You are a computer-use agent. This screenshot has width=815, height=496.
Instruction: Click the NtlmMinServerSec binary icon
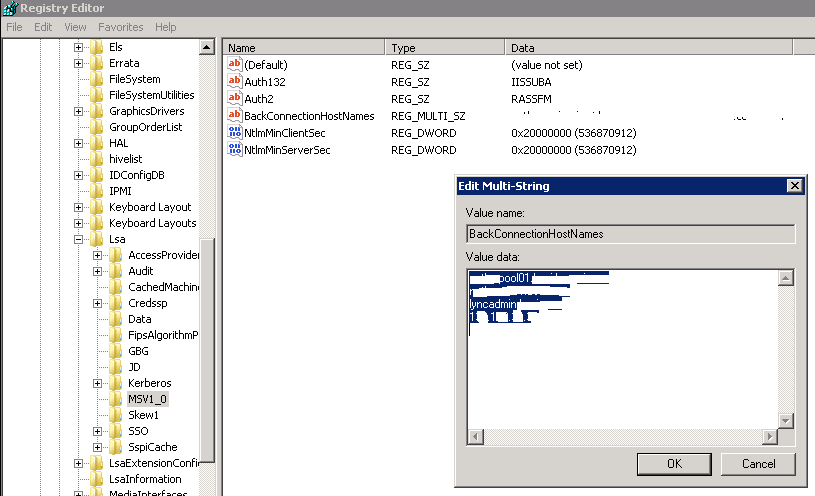[235, 150]
